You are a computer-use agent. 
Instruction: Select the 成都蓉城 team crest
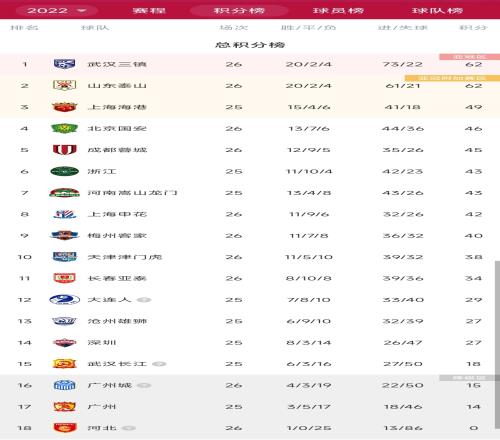tap(65, 150)
